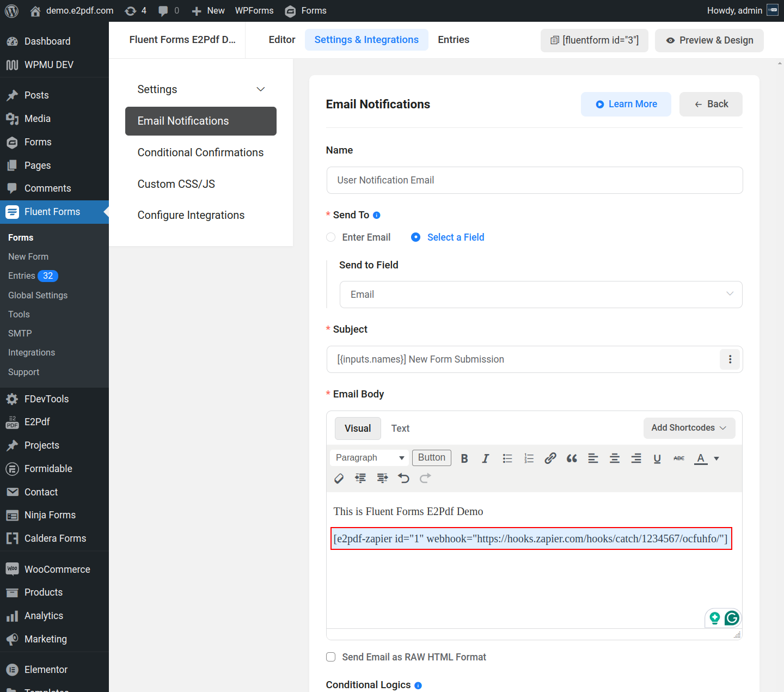Insert a link using the link icon

550,458
